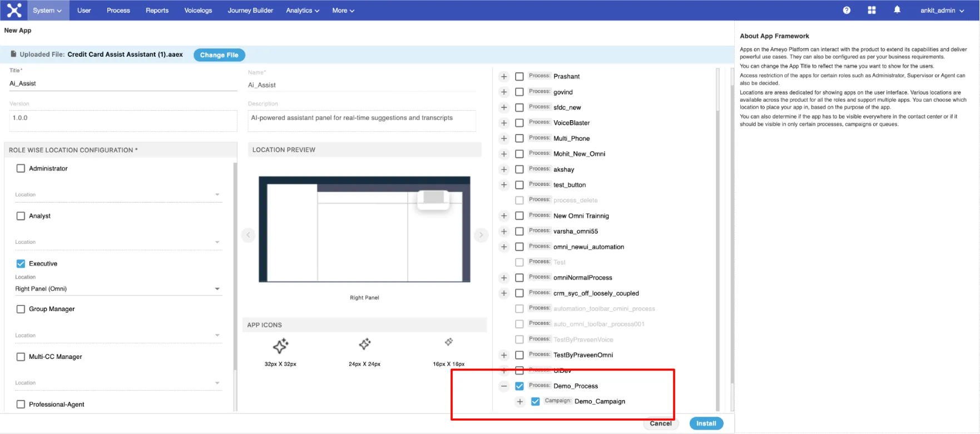Image resolution: width=980 pixels, height=434 pixels.
Task: Click the Install button
Action: pyautogui.click(x=706, y=423)
